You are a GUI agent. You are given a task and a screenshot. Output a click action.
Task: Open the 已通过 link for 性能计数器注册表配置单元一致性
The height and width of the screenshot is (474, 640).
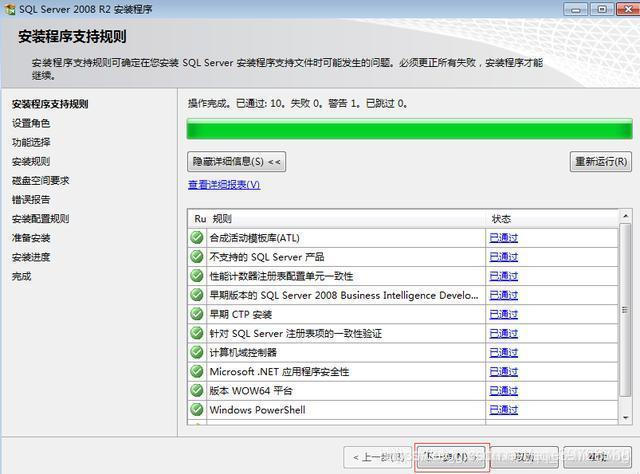(504, 276)
